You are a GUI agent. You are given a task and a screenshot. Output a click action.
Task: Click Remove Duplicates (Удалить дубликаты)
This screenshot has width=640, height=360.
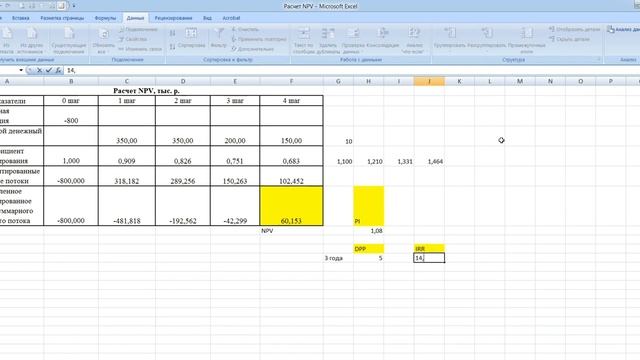pos(328,40)
